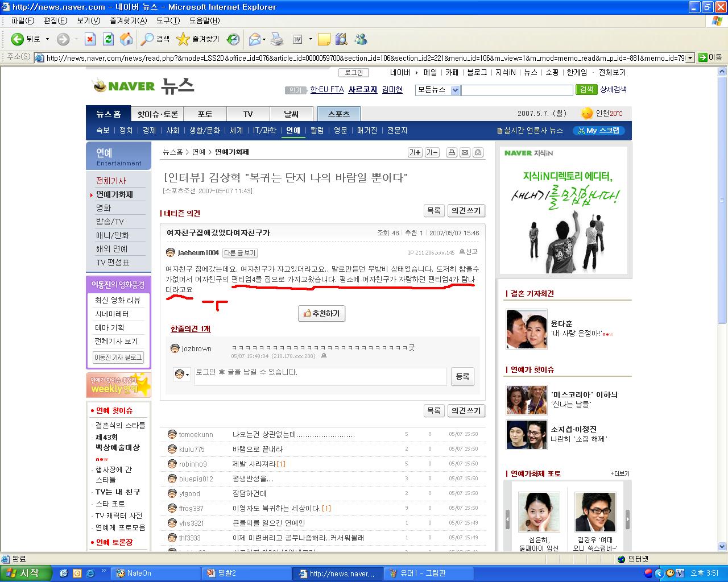Click the email article envelope icon
728x582 pixels.
pyautogui.click(x=465, y=152)
